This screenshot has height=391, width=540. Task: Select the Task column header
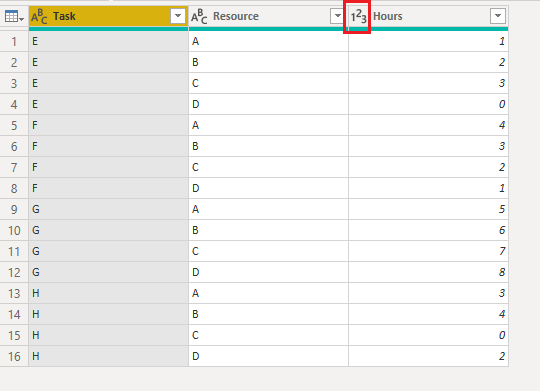coord(108,16)
